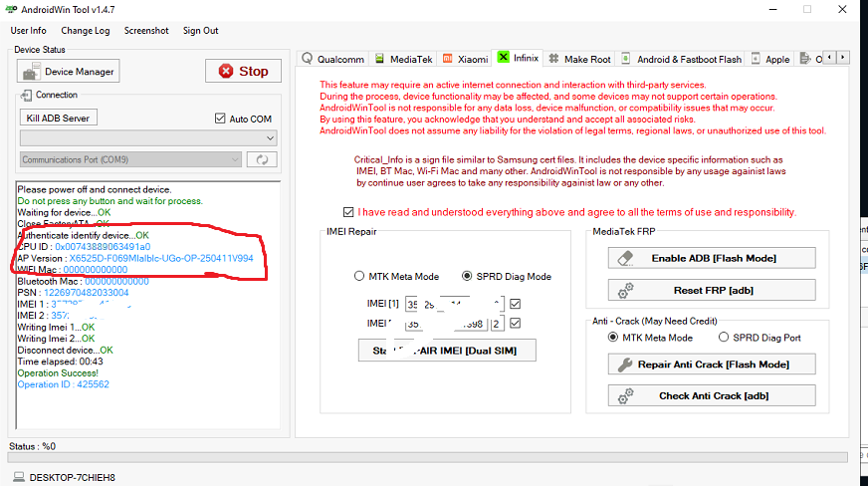The image size is (868, 486).
Task: Open the Change Log menu
Action: [86, 31]
